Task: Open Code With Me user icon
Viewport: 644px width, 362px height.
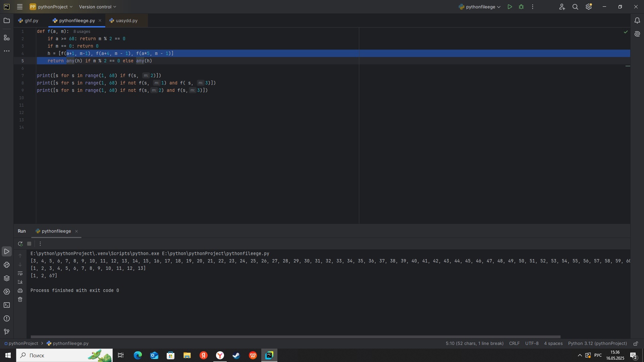Action: (562, 7)
